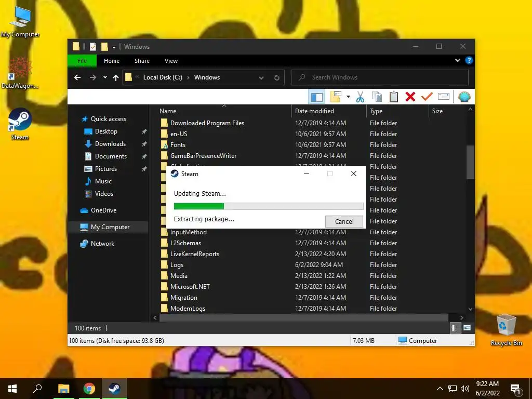Click the vertical scrollbar of file list

pos(470,162)
